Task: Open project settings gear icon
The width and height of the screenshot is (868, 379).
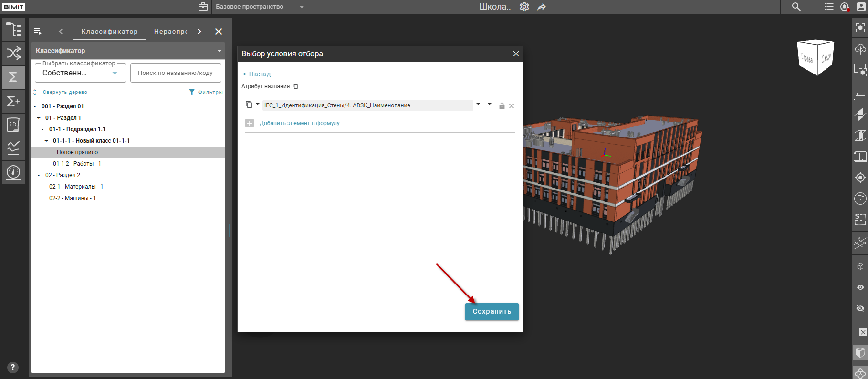Action: point(524,7)
